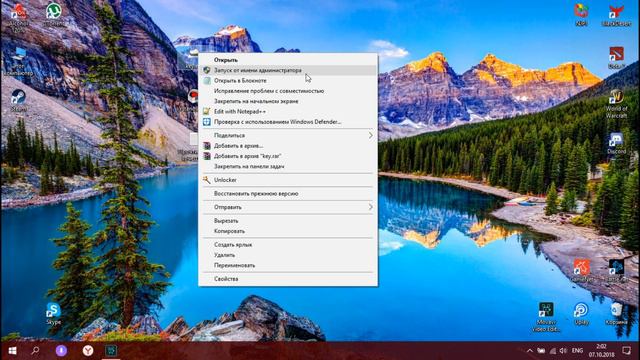Select the Uplay desktop icon
Screen dimensions: 640x360
581,313
